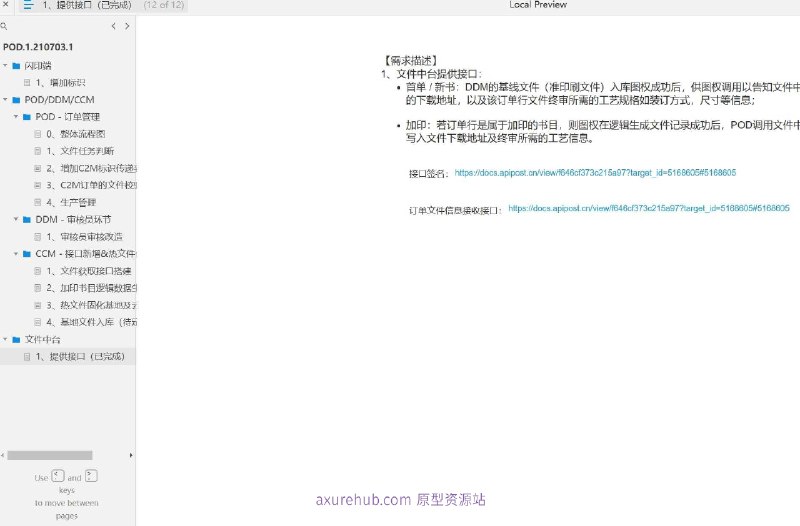Viewport: 800px width, 526px height.
Task: Click the sitemap scrollbar left arrow
Action: tap(3, 455)
